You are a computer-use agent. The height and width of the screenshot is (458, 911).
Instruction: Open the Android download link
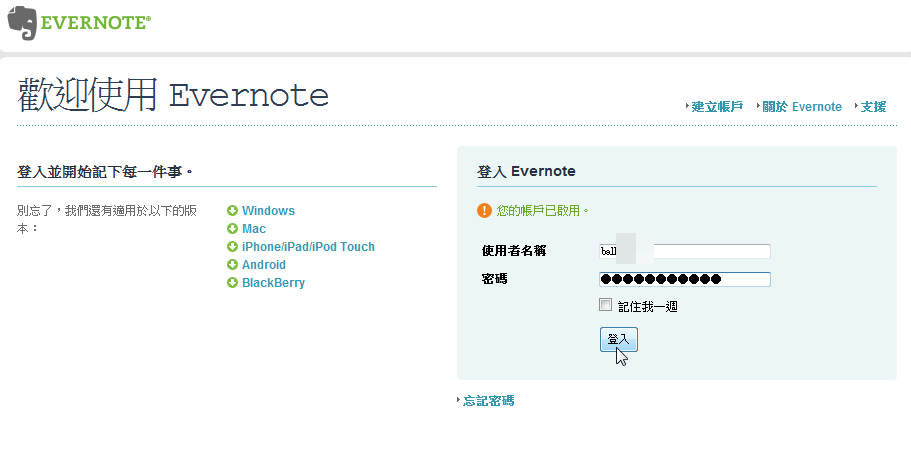(264, 265)
